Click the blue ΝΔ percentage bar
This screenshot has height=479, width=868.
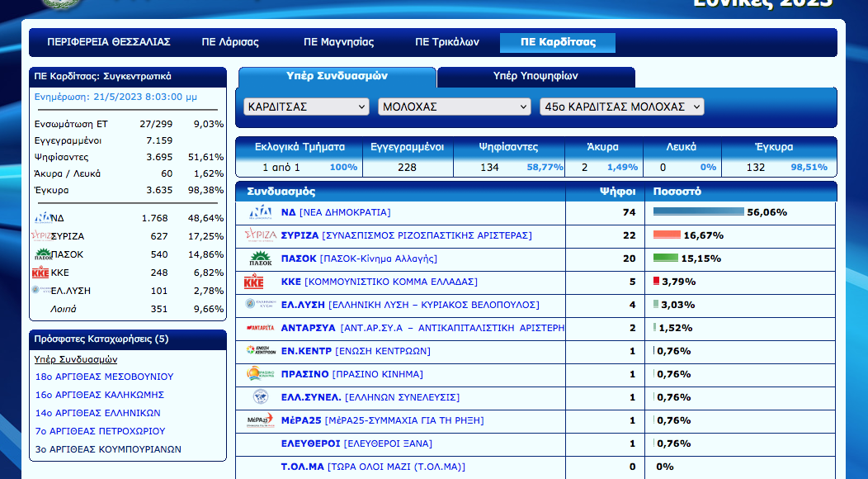point(698,212)
